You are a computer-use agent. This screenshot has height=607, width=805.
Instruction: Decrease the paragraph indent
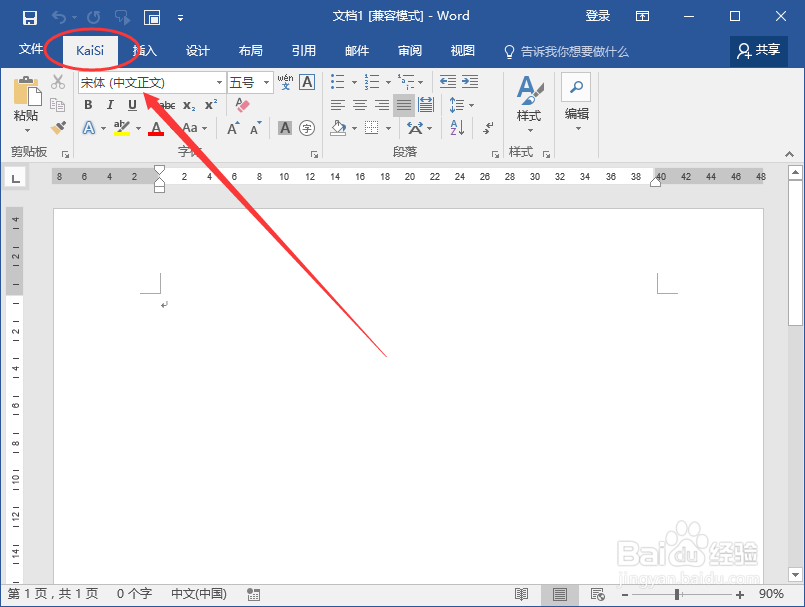pos(448,81)
